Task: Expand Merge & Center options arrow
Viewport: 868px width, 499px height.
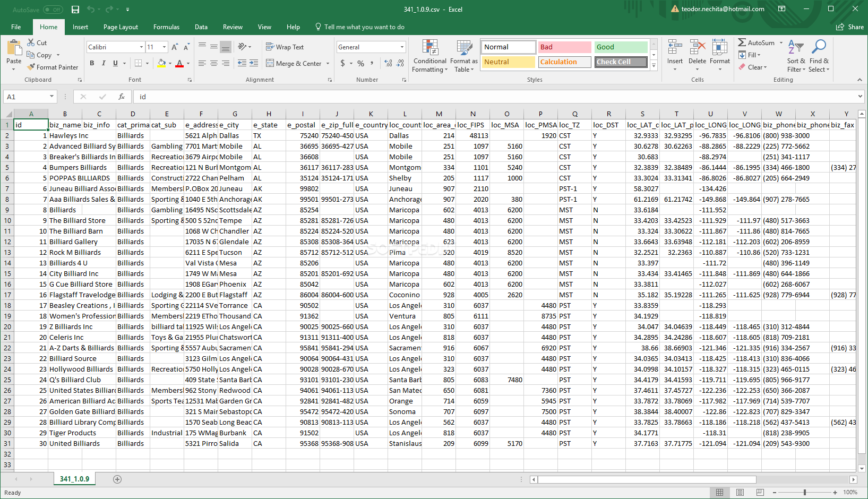Action: point(328,64)
